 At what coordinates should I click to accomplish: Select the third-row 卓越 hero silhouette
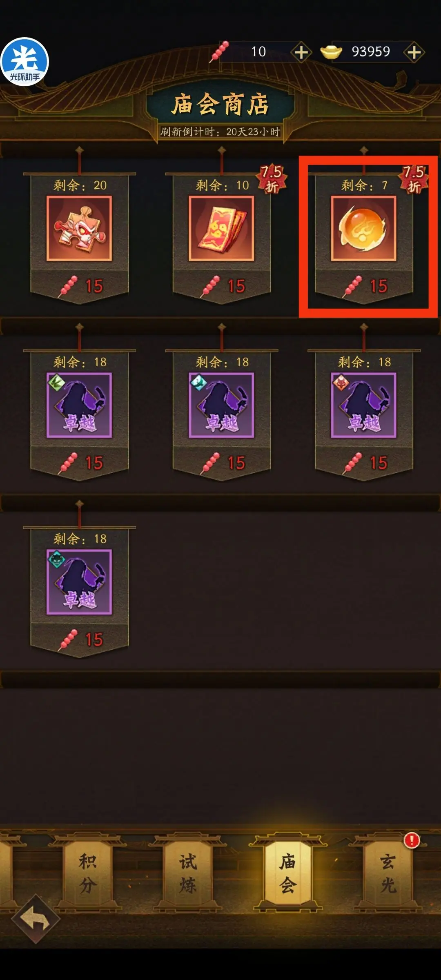pyautogui.click(x=79, y=582)
